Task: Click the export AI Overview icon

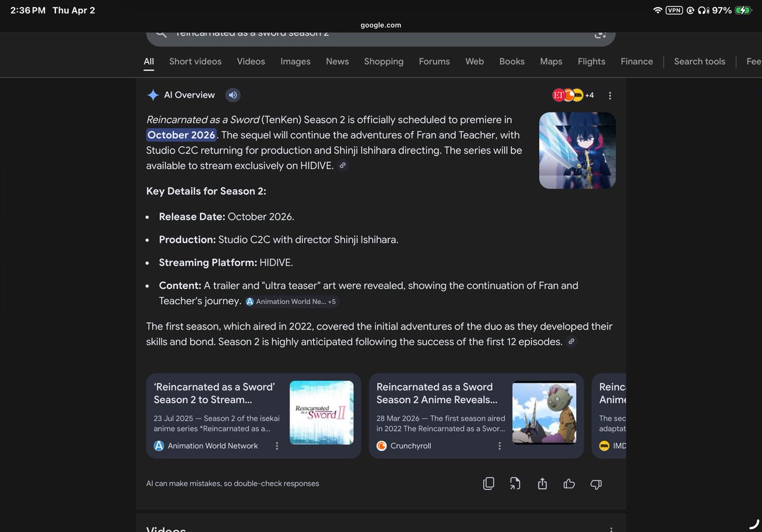Action: point(515,484)
